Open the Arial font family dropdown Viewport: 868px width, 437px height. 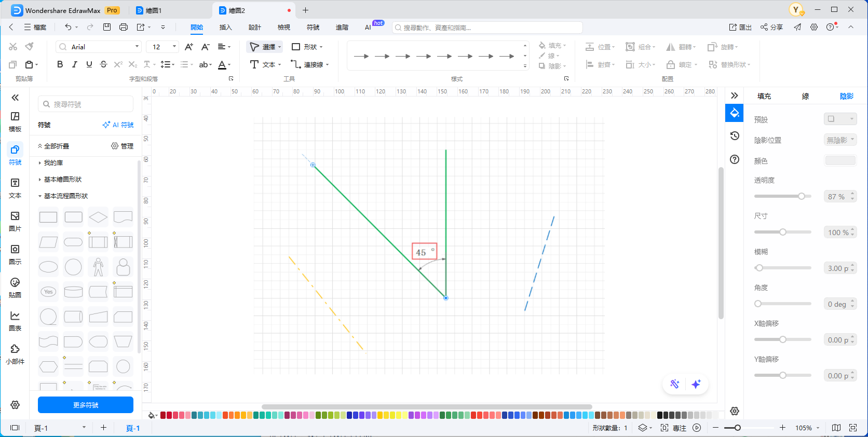coord(99,47)
